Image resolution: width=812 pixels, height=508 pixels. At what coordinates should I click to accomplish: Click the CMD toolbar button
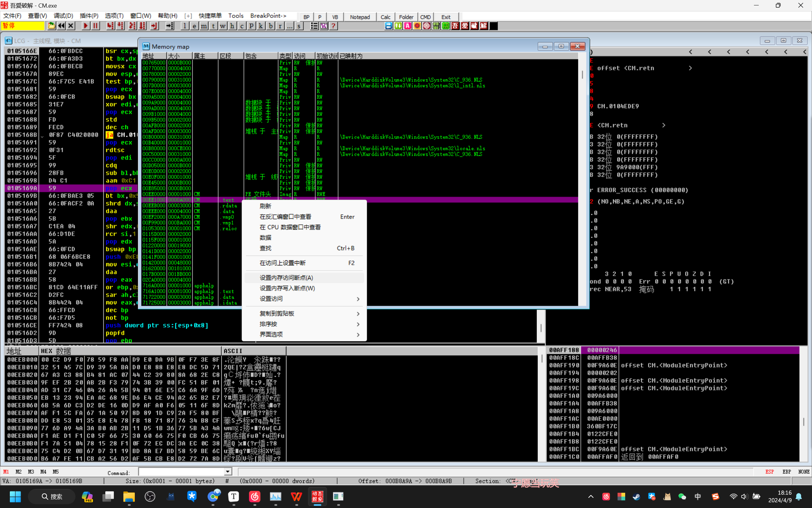pos(425,17)
